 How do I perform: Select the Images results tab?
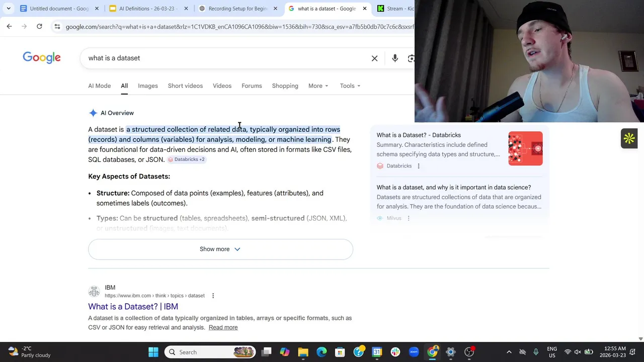tap(148, 85)
